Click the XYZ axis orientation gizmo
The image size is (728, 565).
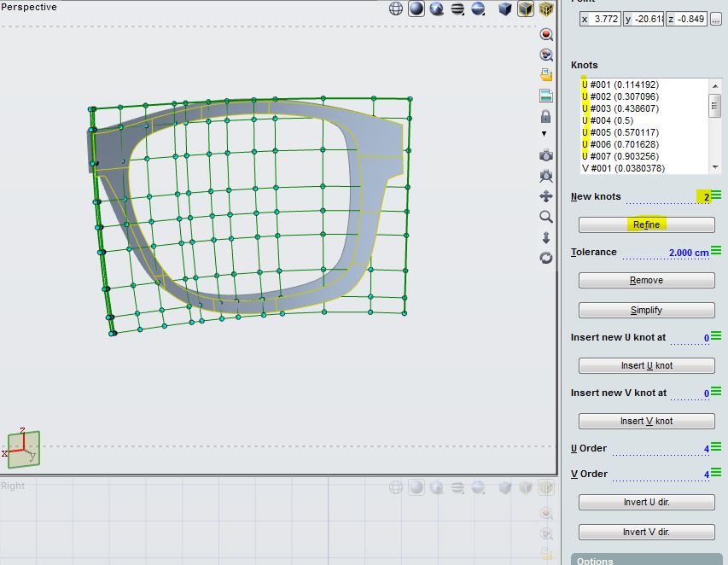coord(22,448)
